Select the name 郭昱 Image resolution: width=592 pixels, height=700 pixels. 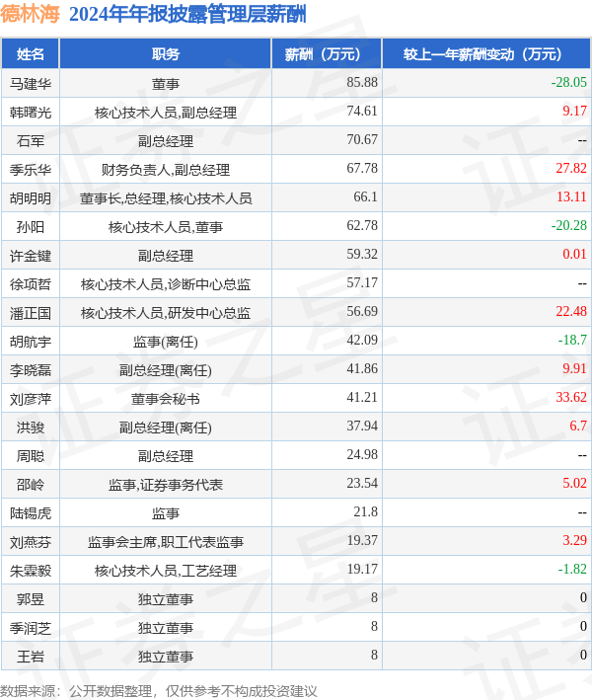31,599
